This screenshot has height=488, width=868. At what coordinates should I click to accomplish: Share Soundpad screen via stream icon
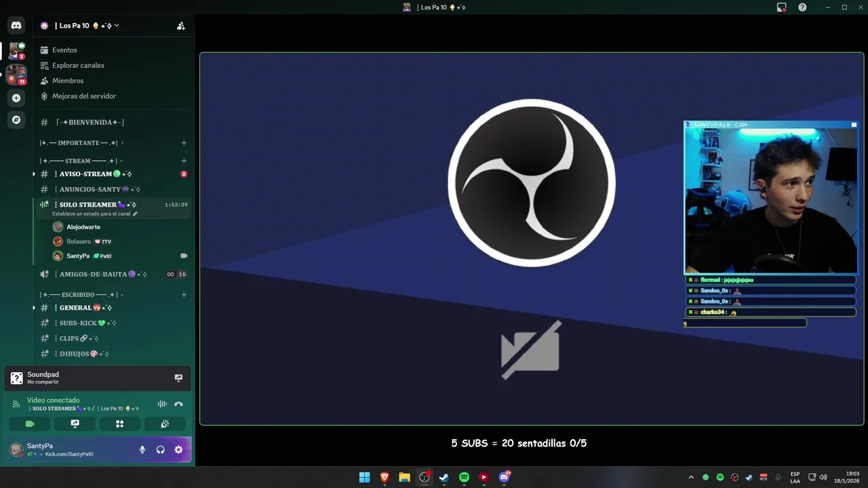click(x=178, y=378)
